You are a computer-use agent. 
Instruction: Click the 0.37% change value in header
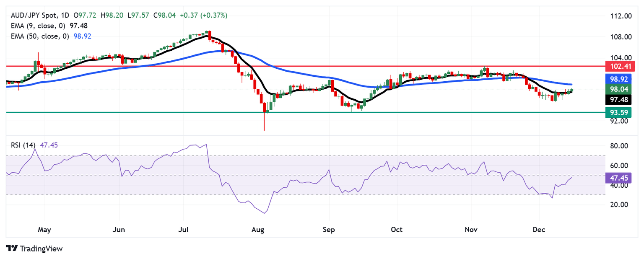(215, 16)
